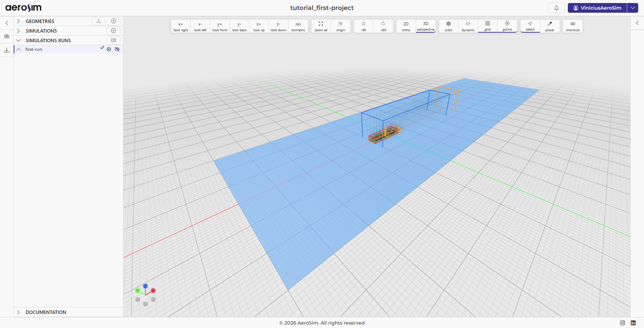Expand the DOCUMENTATION section
The width and height of the screenshot is (644, 328).
(19, 312)
